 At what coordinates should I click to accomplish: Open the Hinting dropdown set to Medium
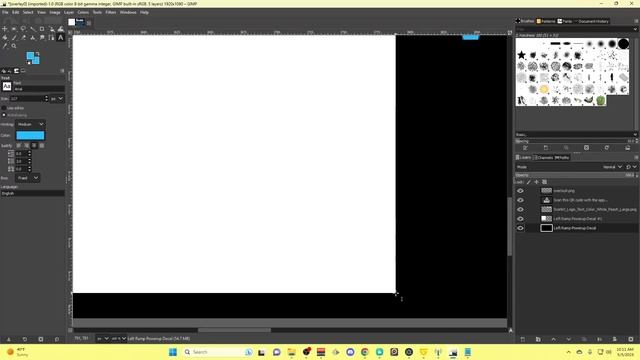30,124
